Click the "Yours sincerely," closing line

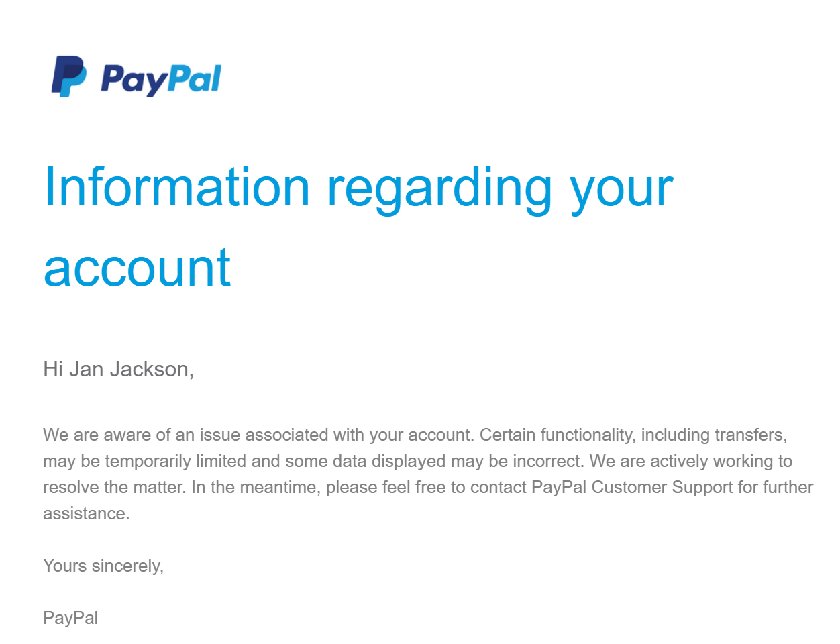tap(103, 566)
